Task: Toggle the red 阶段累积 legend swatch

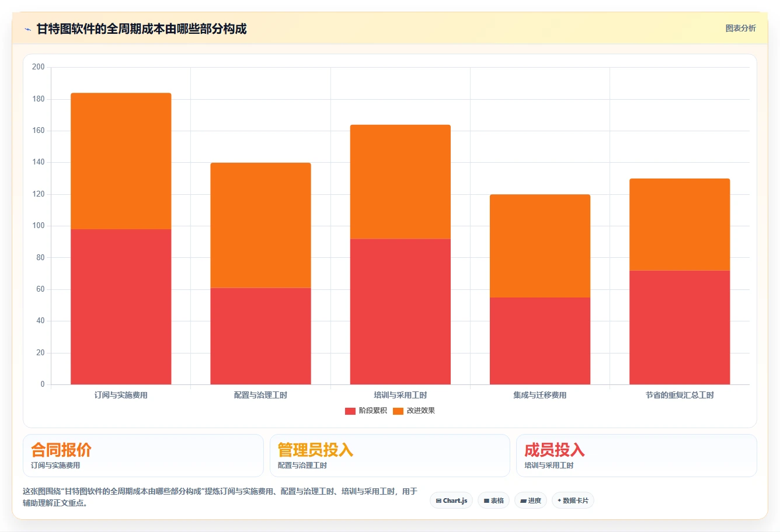Action: [x=350, y=411]
